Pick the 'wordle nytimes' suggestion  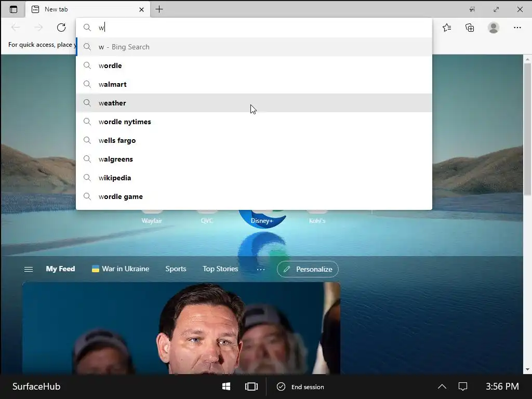pyautogui.click(x=254, y=122)
